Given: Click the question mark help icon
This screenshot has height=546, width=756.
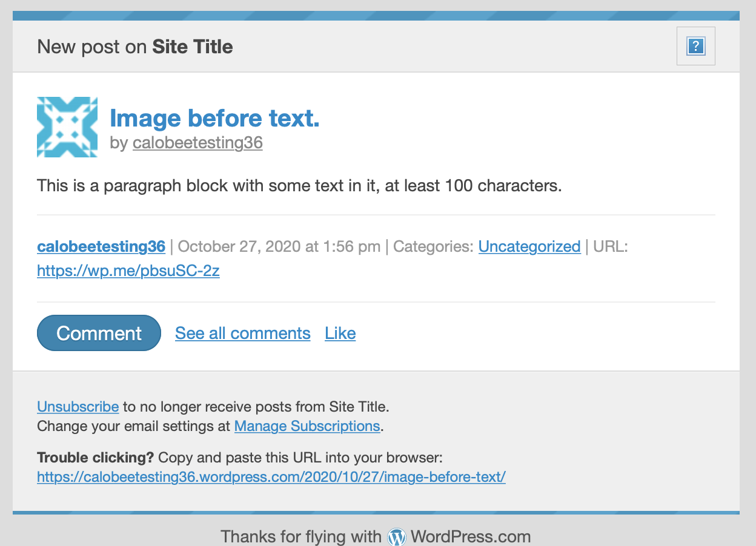Looking at the screenshot, I should [695, 46].
